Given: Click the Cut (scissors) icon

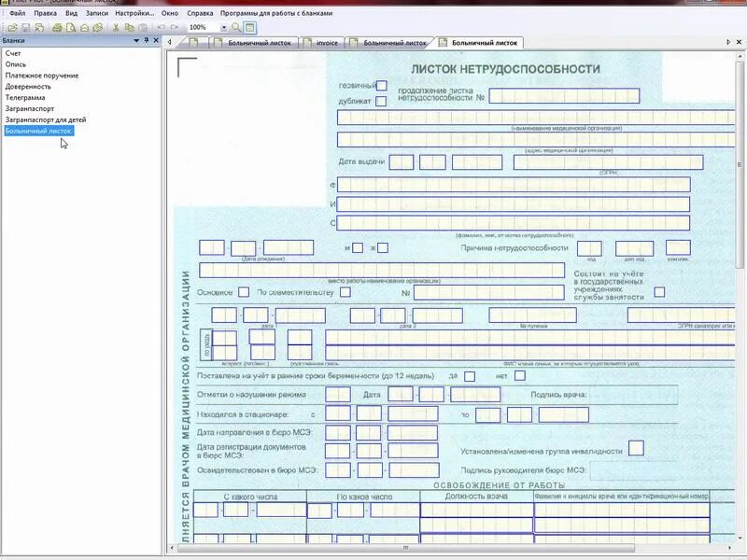Looking at the screenshot, I should click(115, 28).
